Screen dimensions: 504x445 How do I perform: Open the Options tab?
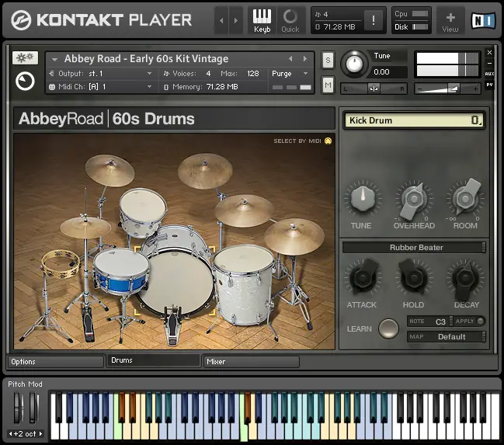(x=56, y=361)
